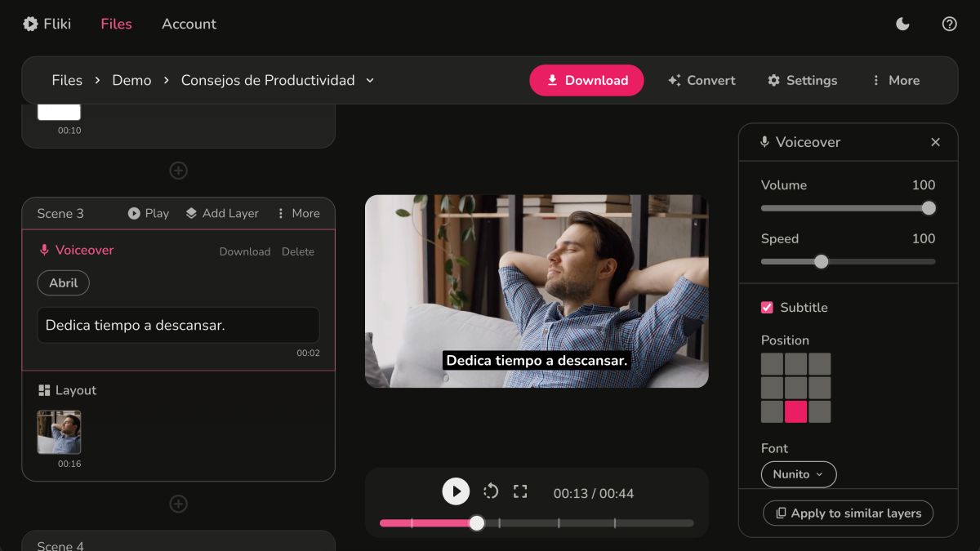The width and height of the screenshot is (980, 551).
Task: Click the 00:13 / 00:44 time display
Action: (x=594, y=493)
